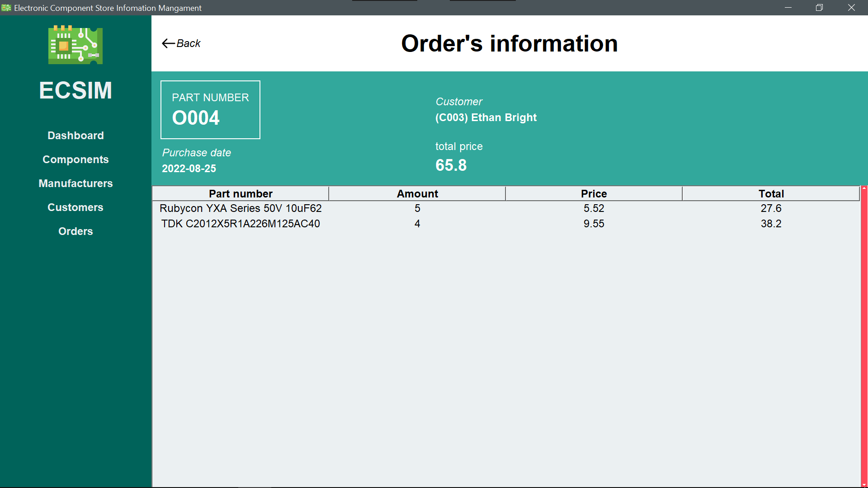
Task: Click the ECSIM circuit board logo
Action: click(75, 45)
